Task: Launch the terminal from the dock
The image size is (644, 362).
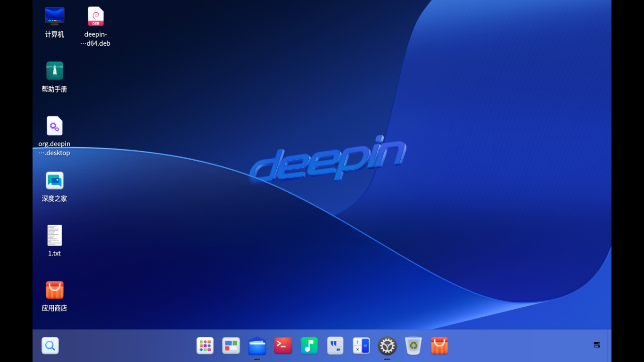Action: point(283,346)
